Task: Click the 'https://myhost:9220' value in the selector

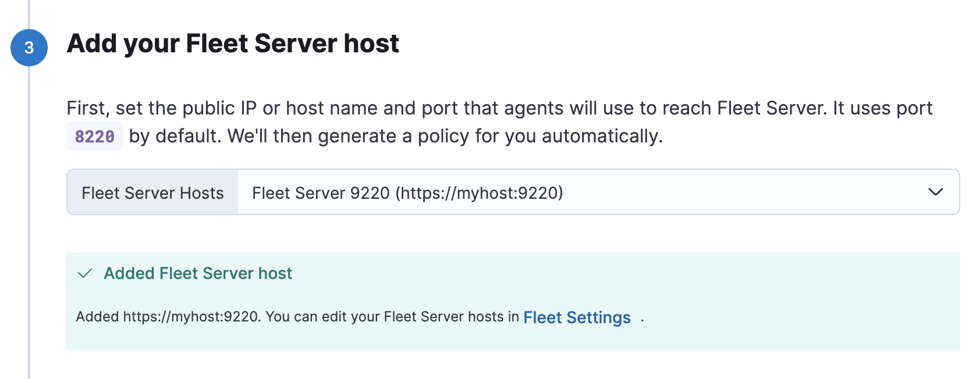Action: coord(482,192)
